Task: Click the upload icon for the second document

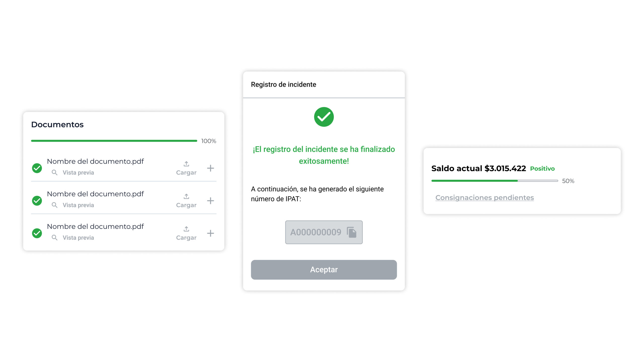Action: 186,196
